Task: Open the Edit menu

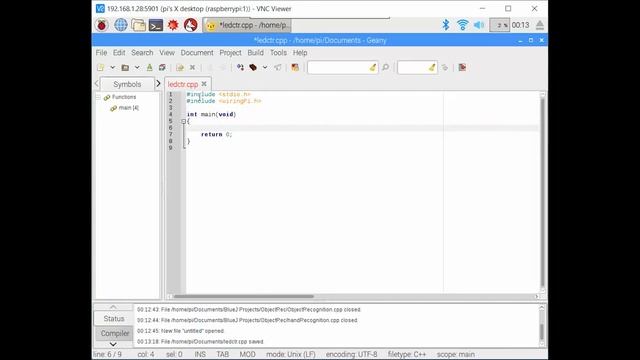Action: (x=119, y=53)
